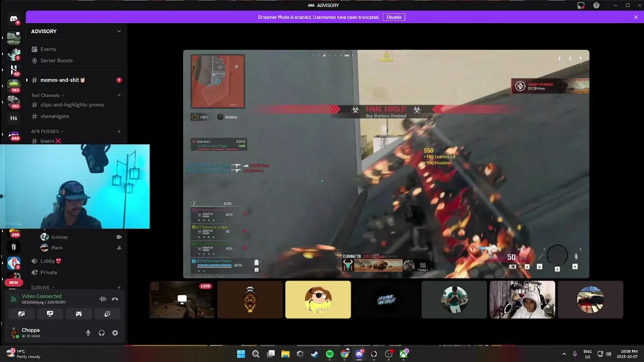Open the server with 122 badge
Screen dimensions: 644x362
(14, 102)
